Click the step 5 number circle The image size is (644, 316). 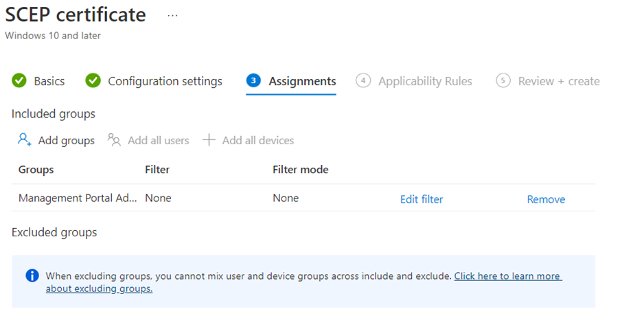point(503,81)
